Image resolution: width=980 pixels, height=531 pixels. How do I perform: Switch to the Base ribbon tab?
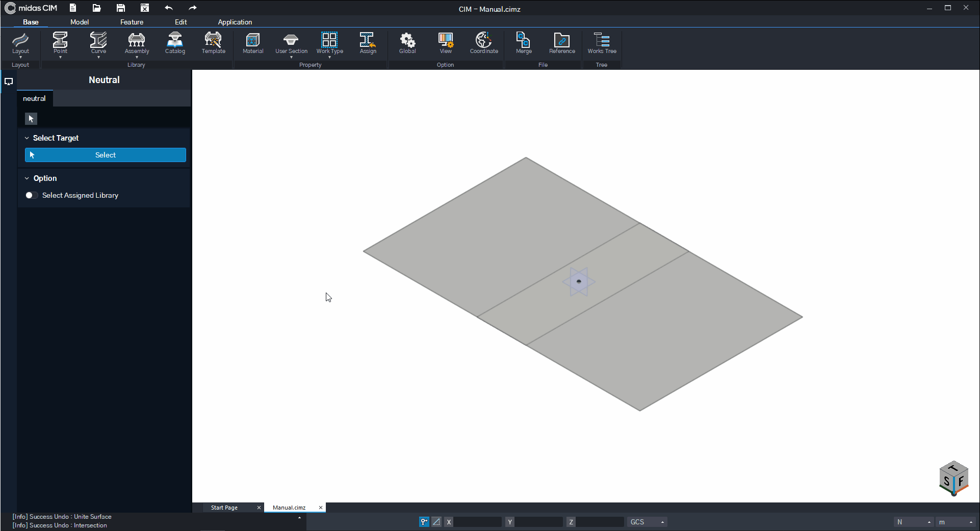[x=31, y=22]
